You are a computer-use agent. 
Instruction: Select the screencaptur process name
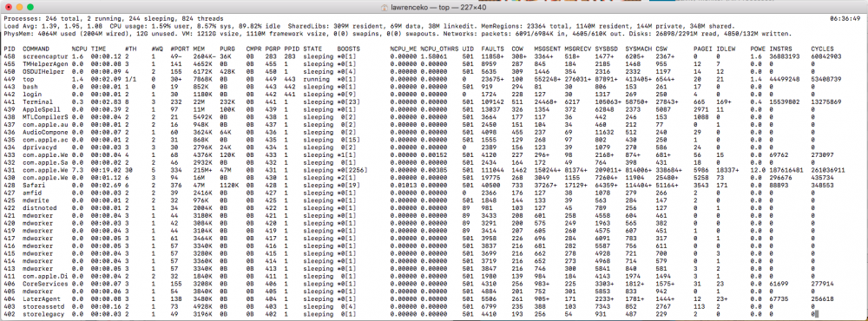tap(45, 56)
